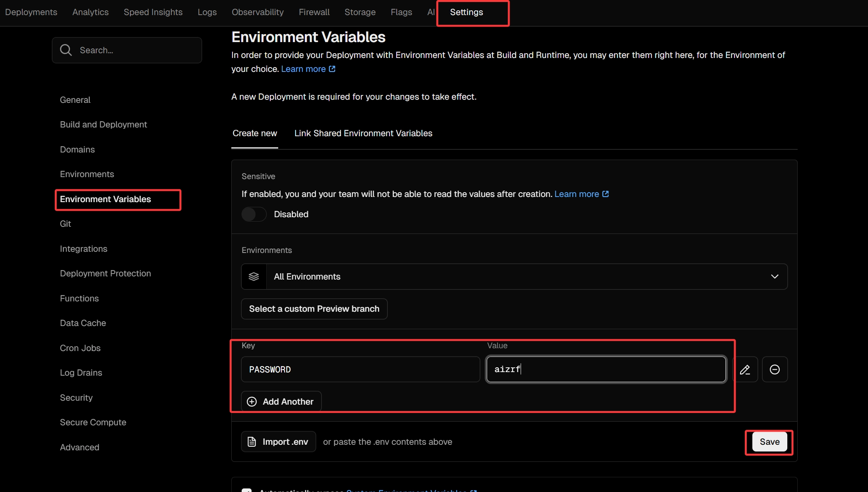
Task: Click the plus icon in Add Another
Action: point(252,402)
